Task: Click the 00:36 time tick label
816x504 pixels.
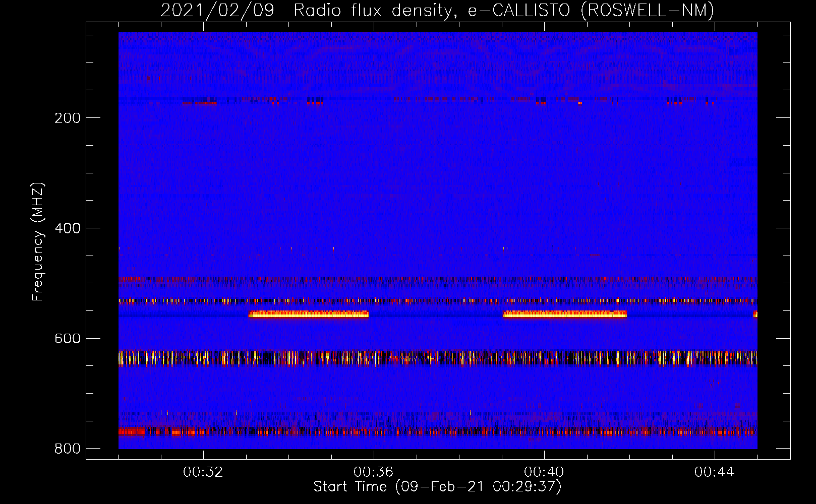Action: (x=374, y=472)
